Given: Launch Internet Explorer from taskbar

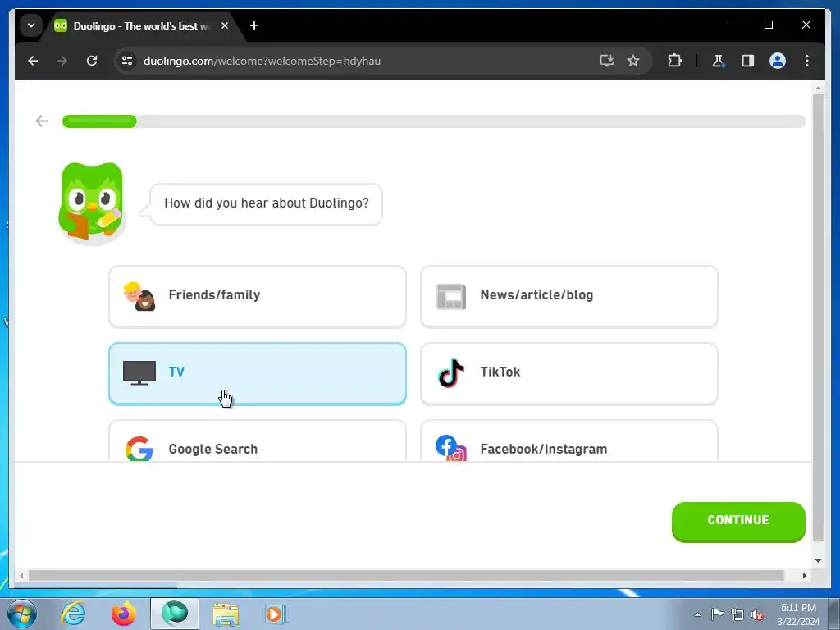Looking at the screenshot, I should [73, 614].
